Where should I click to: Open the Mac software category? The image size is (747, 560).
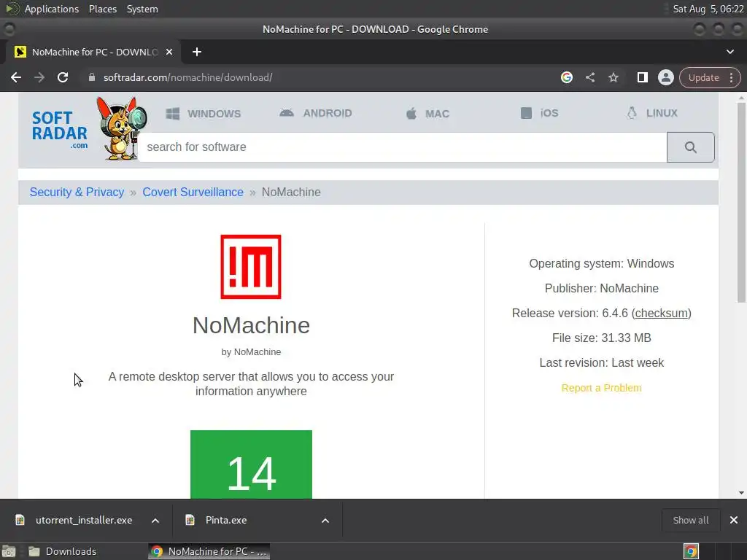click(x=427, y=114)
